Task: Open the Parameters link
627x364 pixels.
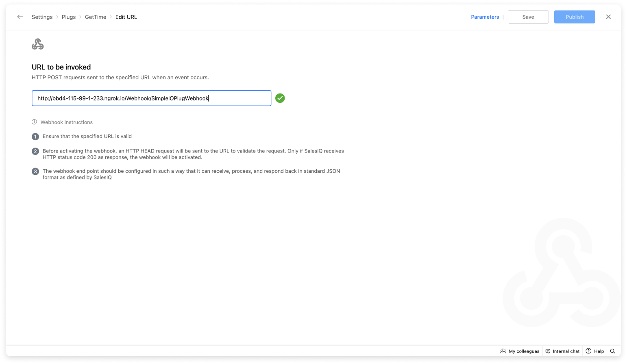Action: pos(485,17)
